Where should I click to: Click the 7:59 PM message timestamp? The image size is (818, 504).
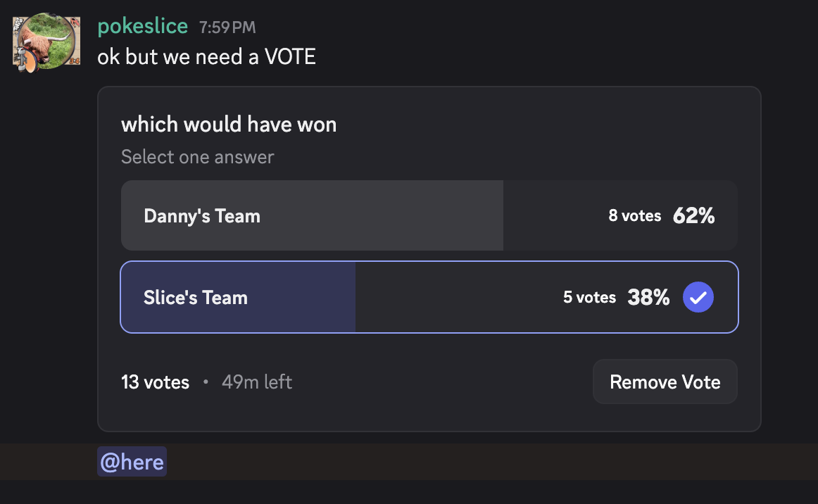tap(227, 28)
